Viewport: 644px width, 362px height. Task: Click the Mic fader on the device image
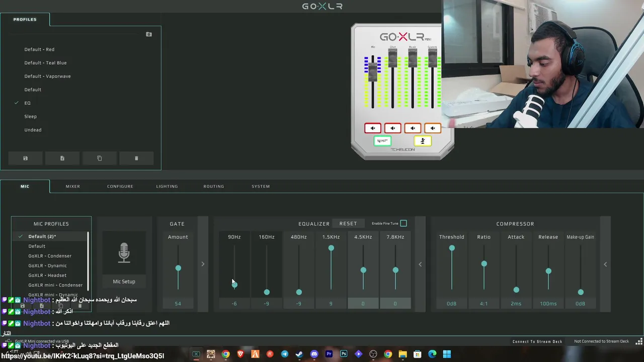coord(373,71)
